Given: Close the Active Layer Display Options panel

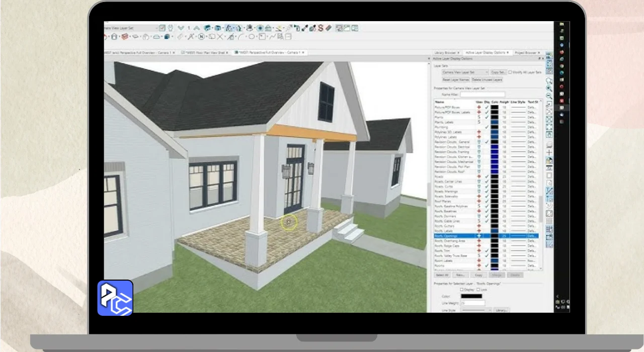Looking at the screenshot, I should (543, 58).
